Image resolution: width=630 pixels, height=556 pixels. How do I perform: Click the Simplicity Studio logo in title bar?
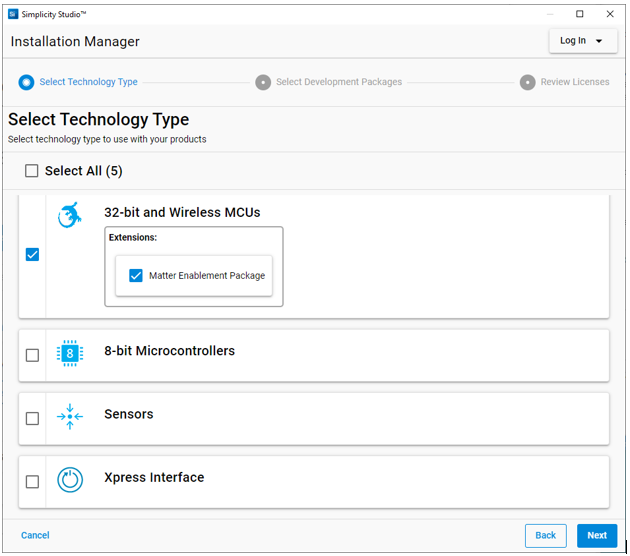pos(13,14)
